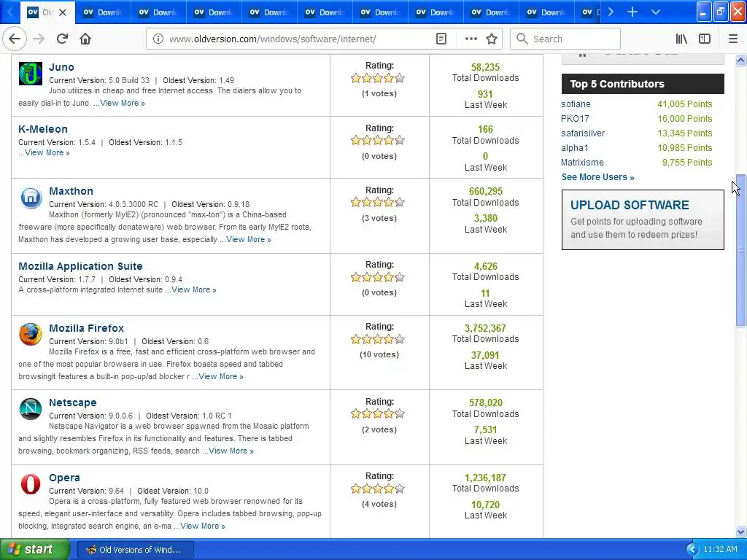
Task: Switch to the second Download tab
Action: click(x=158, y=12)
